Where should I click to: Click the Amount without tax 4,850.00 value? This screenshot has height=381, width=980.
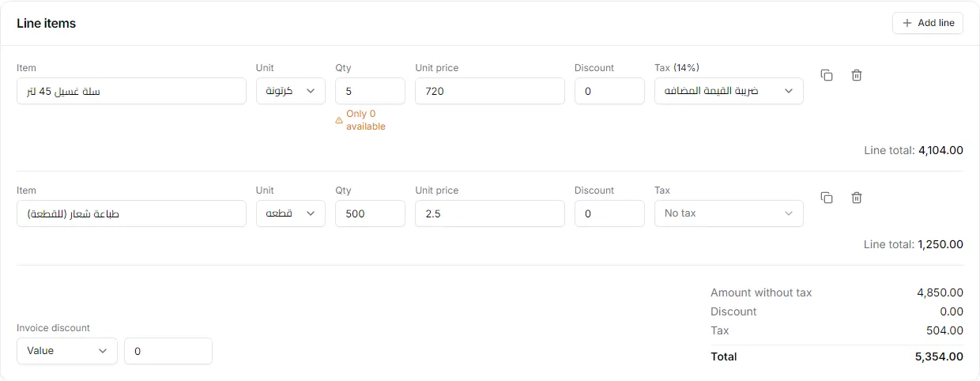(x=940, y=292)
